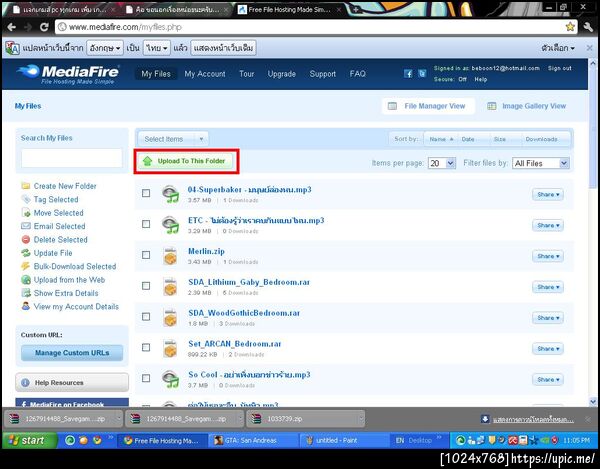Open downloaded 1033739.zip in downloads bar
Image resolution: width=600 pixels, height=469 pixels.
point(306,419)
